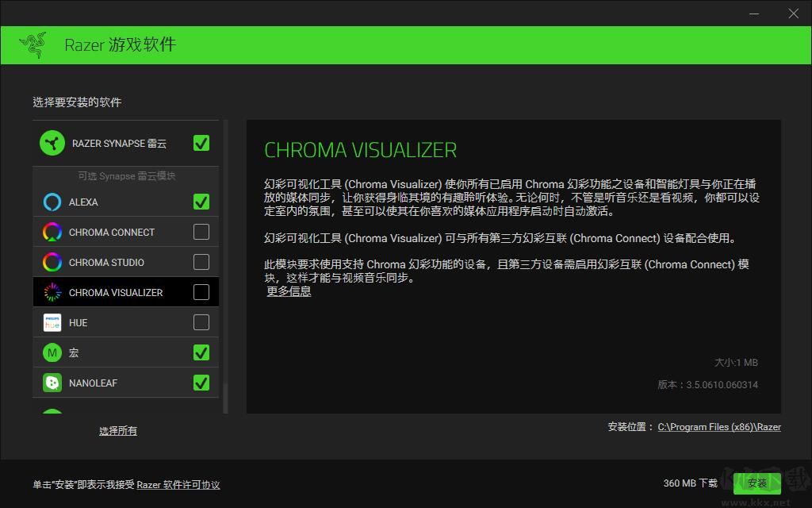Screen dimensions: 812x508
Task: Click the Alexa module icon
Action: tap(52, 202)
